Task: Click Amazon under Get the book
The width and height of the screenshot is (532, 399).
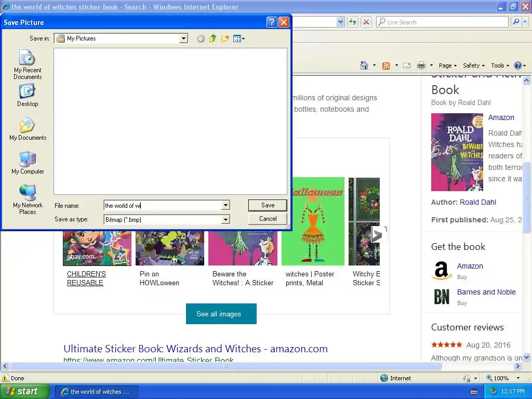Action: click(x=470, y=266)
